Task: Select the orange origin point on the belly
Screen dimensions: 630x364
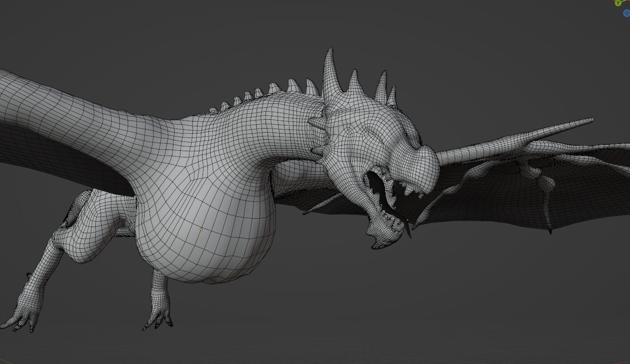Action: (201, 229)
